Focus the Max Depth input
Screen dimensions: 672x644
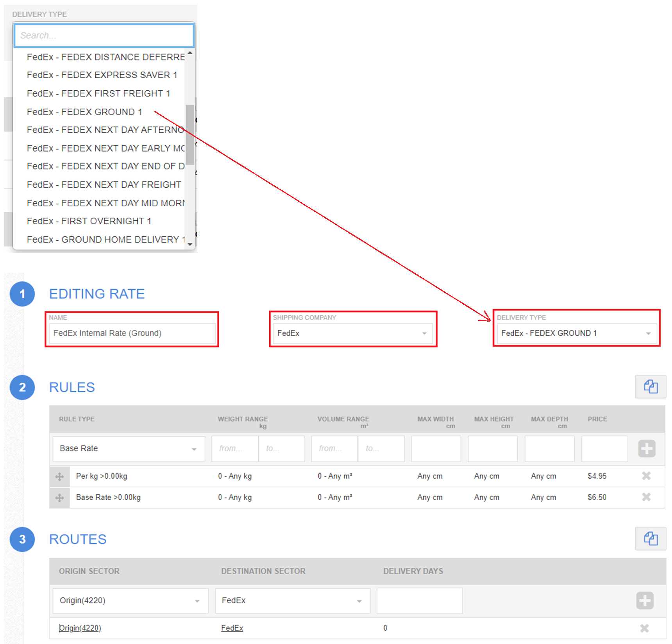[549, 449]
